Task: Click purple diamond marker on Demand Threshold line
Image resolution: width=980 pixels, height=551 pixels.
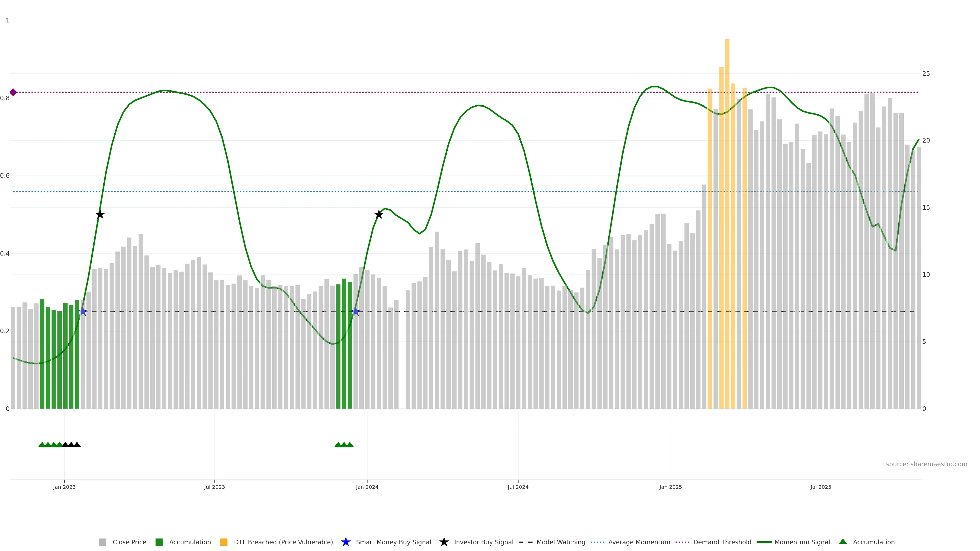Action: (x=13, y=92)
